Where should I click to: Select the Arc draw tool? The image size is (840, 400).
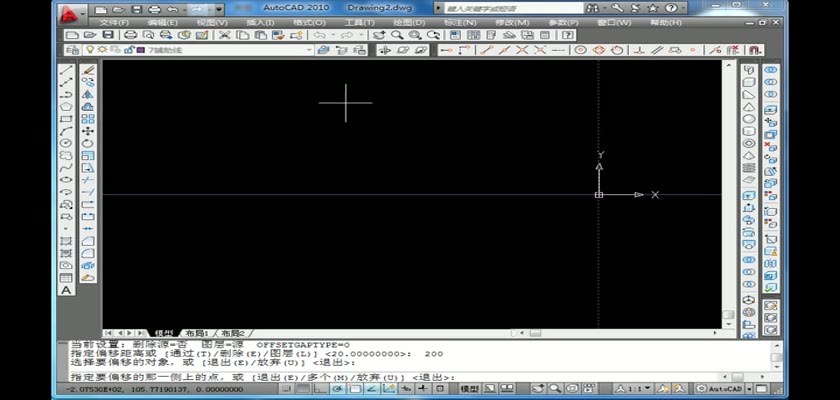click(66, 131)
